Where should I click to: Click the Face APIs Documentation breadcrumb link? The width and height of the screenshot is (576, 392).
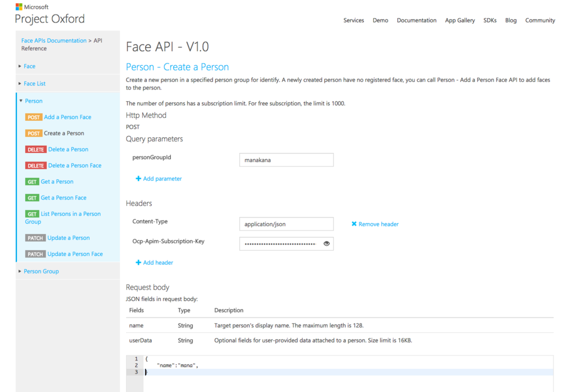click(53, 40)
